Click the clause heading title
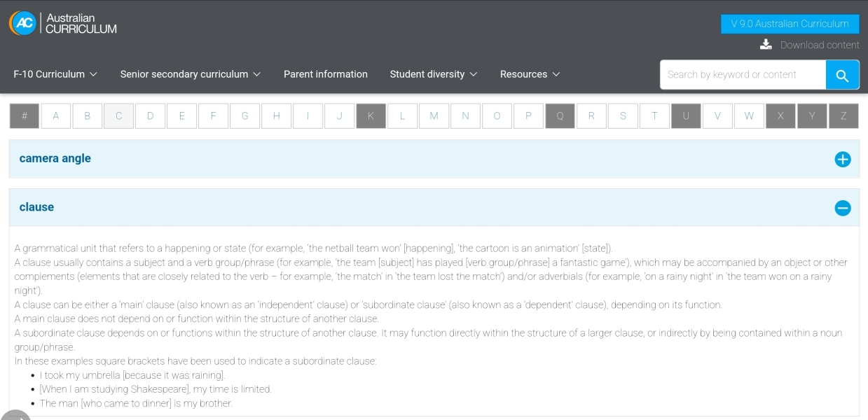The height and width of the screenshot is (420, 868). click(x=36, y=207)
